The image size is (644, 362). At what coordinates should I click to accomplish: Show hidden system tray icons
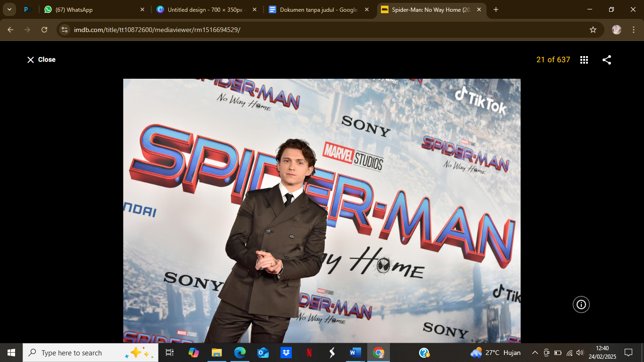[x=535, y=353]
